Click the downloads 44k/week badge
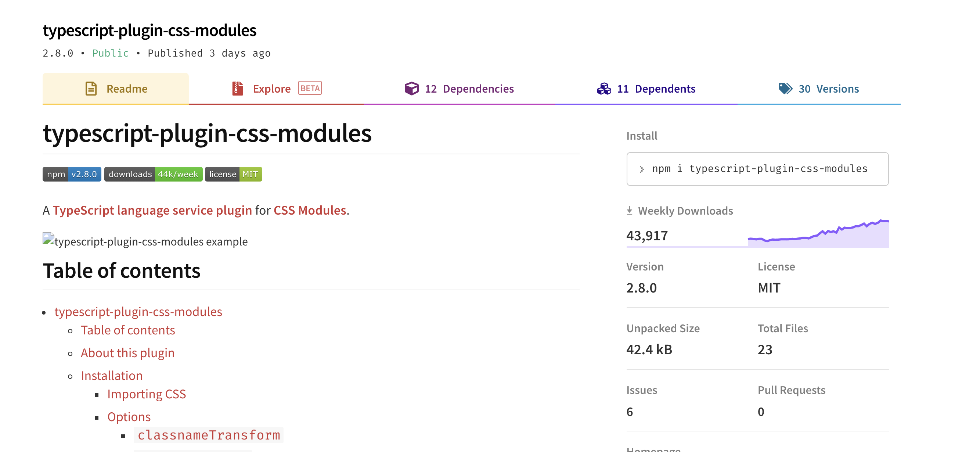The image size is (980, 452). coord(153,174)
